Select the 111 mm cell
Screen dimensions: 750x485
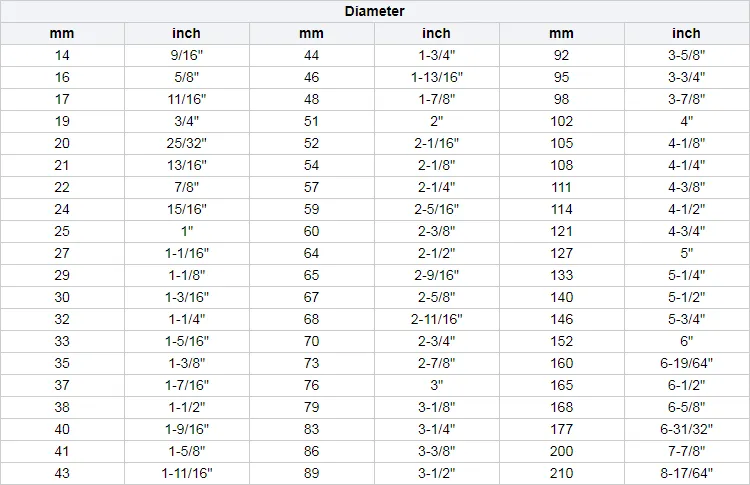point(562,187)
